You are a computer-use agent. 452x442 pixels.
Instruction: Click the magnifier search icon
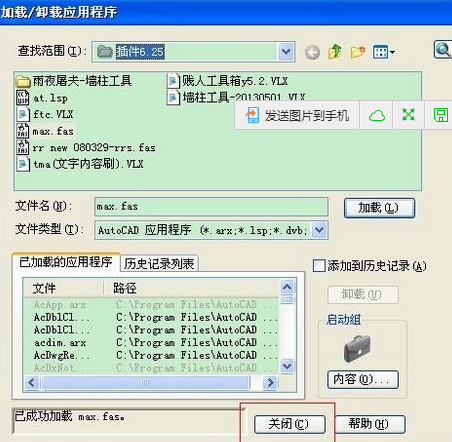[443, 50]
